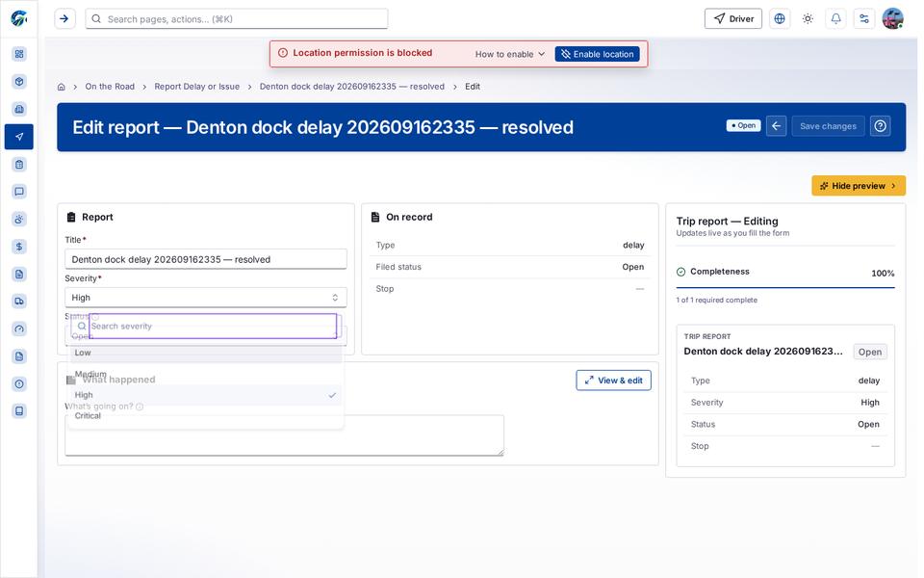Open the display settings sliders icon
The width and height of the screenshot is (924, 578).
[x=864, y=19]
